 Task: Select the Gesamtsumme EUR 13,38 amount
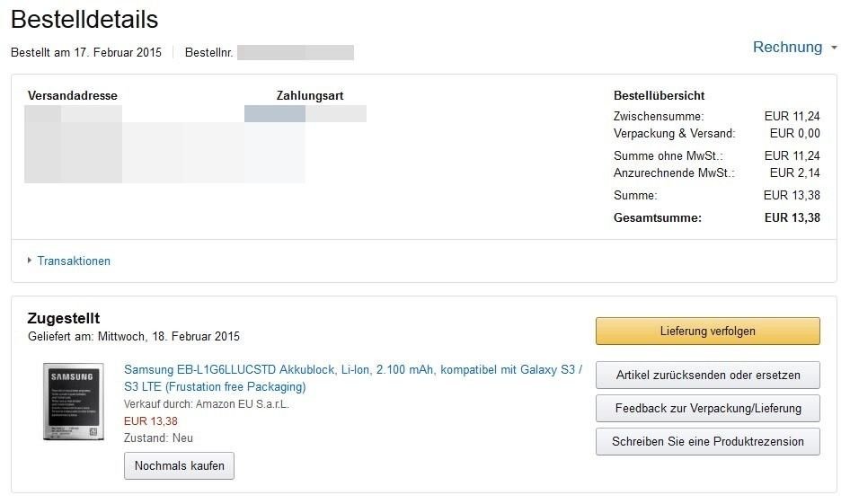pos(792,217)
